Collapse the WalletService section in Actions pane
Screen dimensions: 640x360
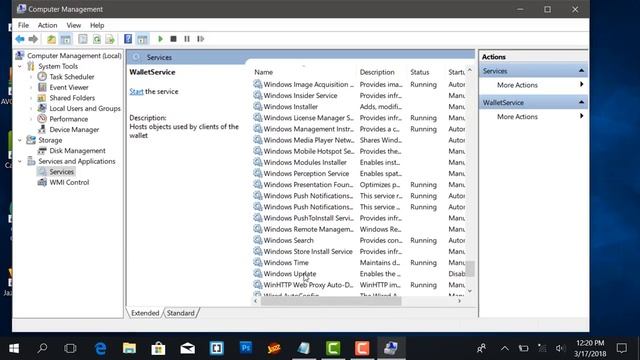click(x=581, y=102)
